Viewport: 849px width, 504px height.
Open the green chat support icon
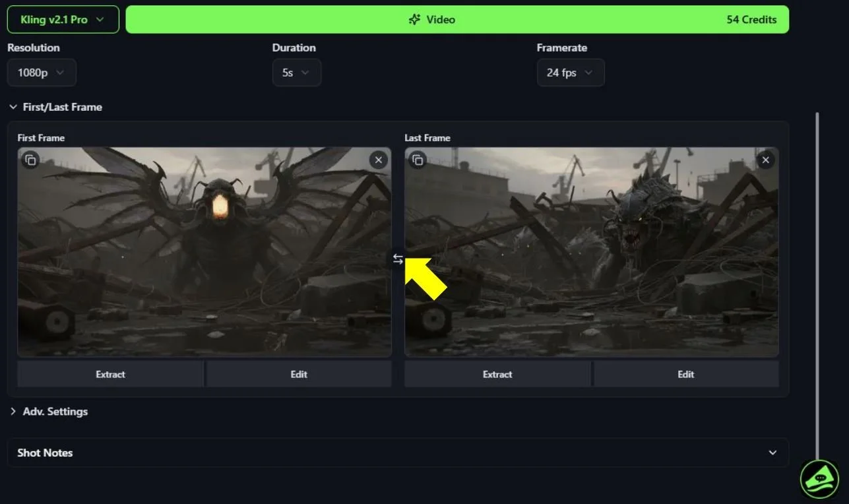818,480
